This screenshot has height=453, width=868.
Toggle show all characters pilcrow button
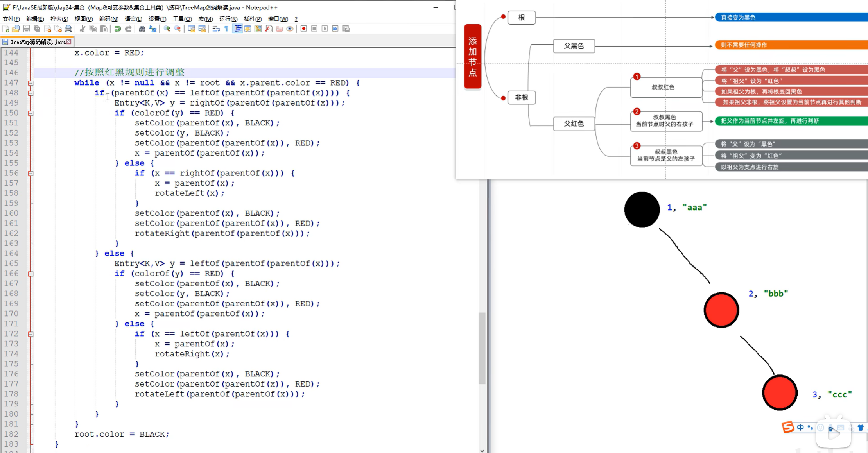(227, 29)
